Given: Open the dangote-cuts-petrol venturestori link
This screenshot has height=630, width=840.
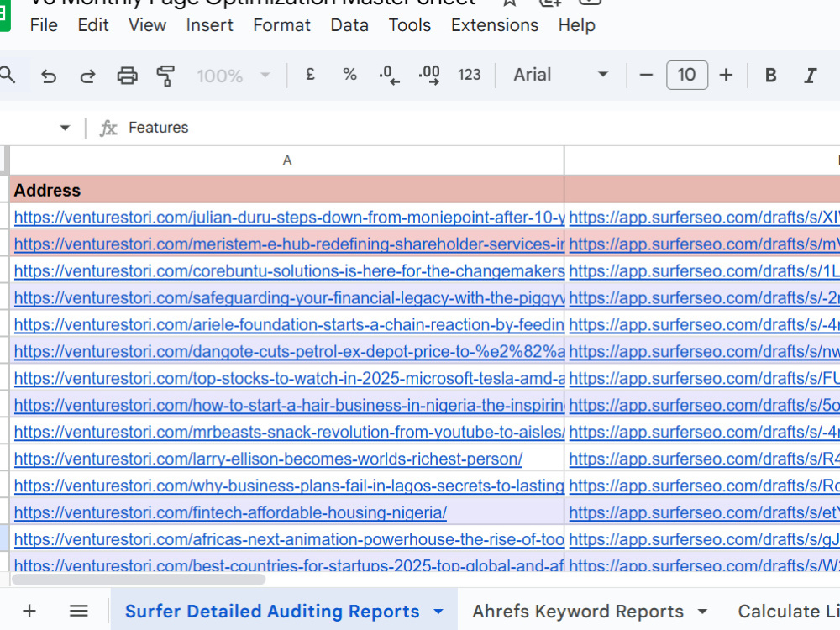Looking at the screenshot, I should tap(289, 351).
